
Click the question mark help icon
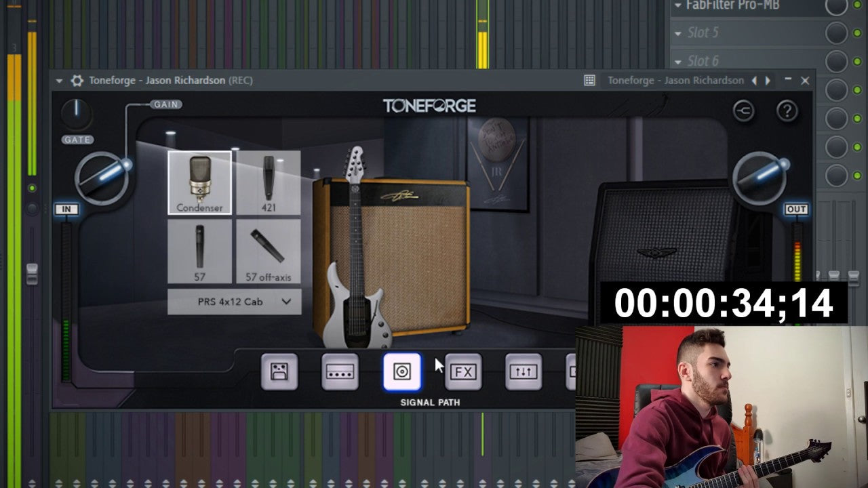[788, 110]
